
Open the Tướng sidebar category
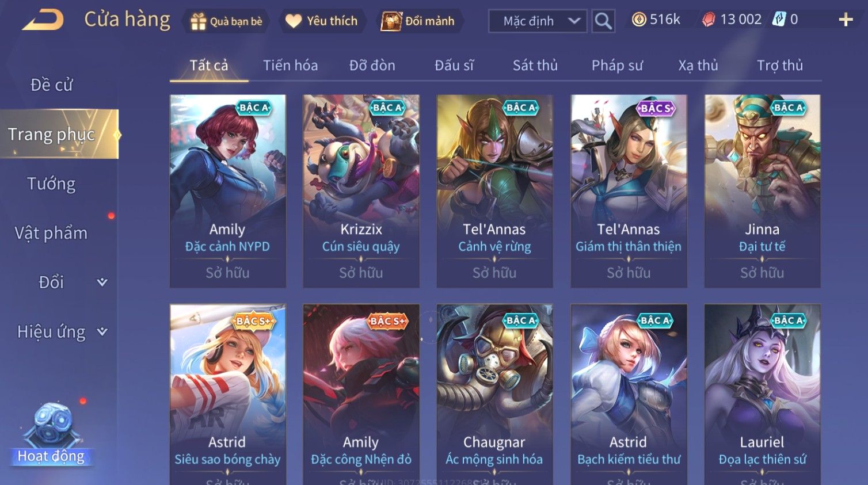click(51, 184)
